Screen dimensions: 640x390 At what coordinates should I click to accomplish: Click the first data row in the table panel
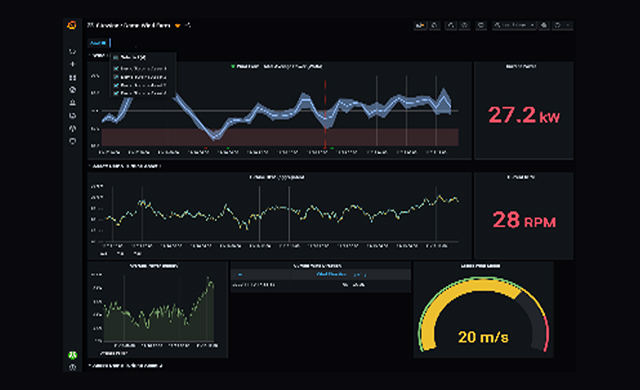[x=321, y=285]
